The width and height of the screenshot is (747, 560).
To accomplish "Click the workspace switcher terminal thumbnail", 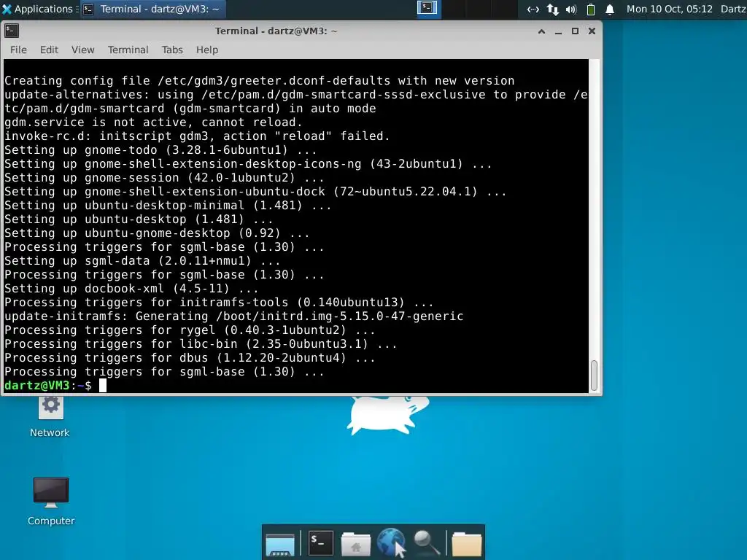I will (427, 8).
